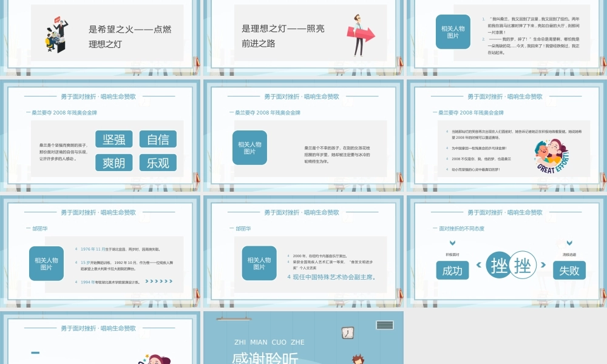Screen dimensions: 607x364
Task: Click the line starting "15岁开始舞蹈训练"
Action: [x=127, y=266]
